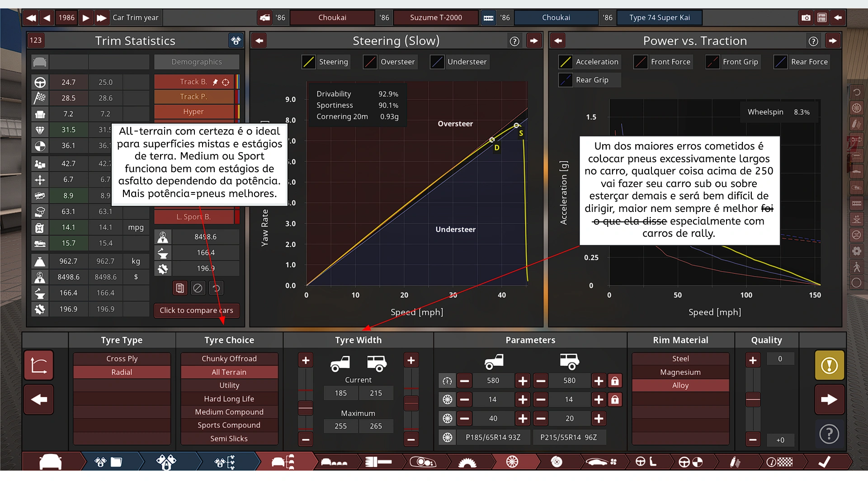This screenshot has width=868, height=488.
Task: Click the Steering graph help icon
Action: (514, 41)
